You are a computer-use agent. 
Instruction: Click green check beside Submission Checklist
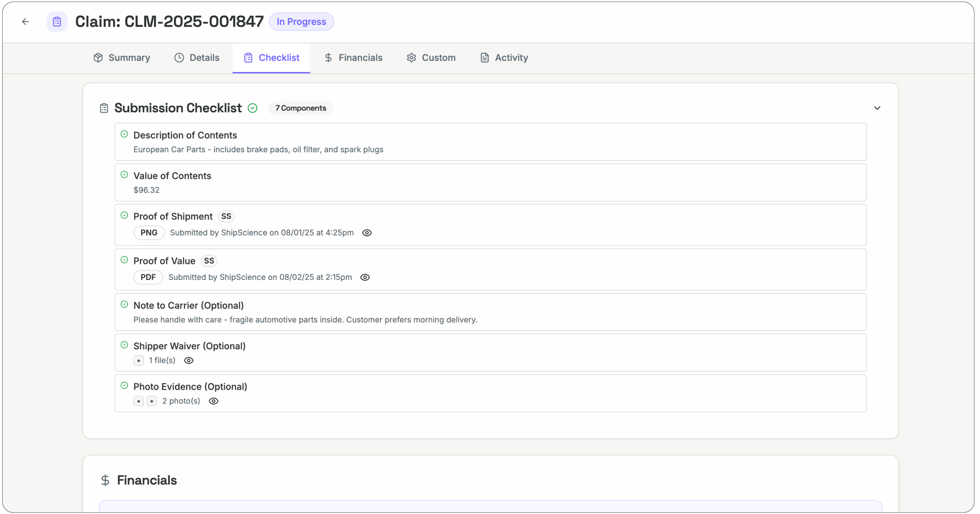(x=253, y=108)
